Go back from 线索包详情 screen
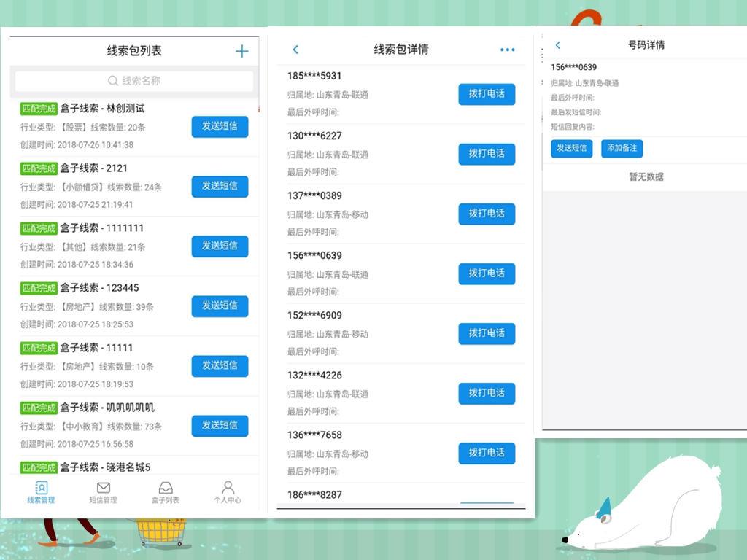Image resolution: width=747 pixels, height=560 pixels. [295, 50]
